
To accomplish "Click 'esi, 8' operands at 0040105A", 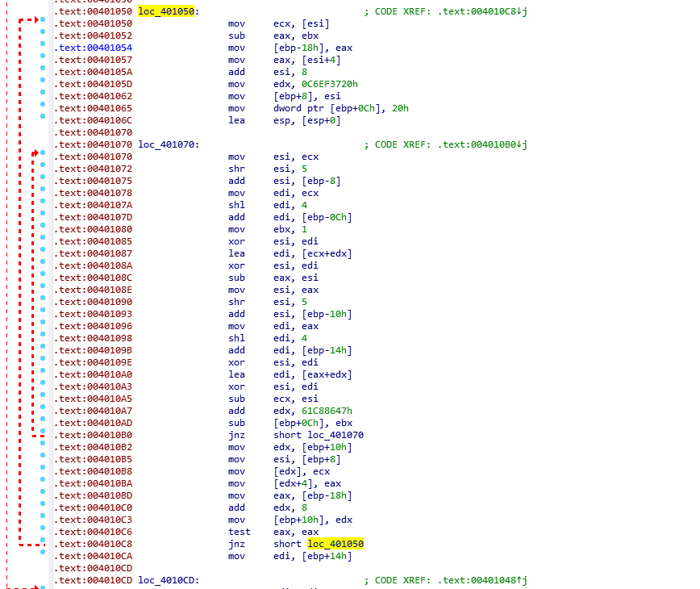I will tap(290, 72).
